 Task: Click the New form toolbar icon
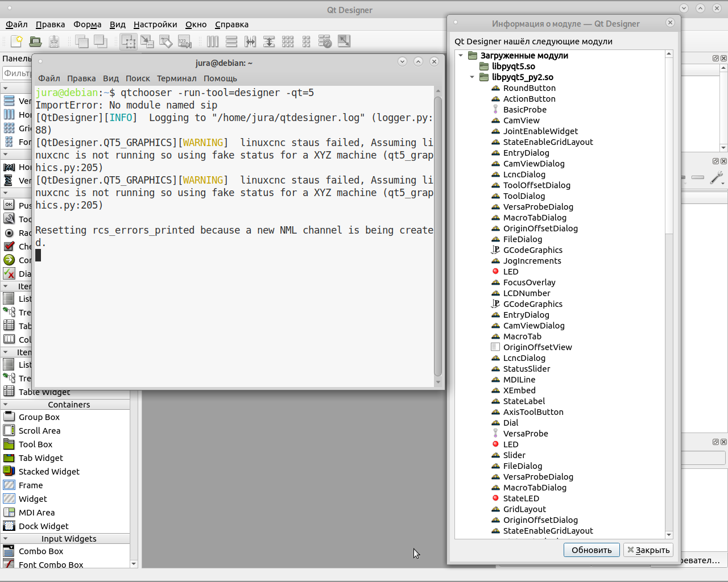coord(16,41)
